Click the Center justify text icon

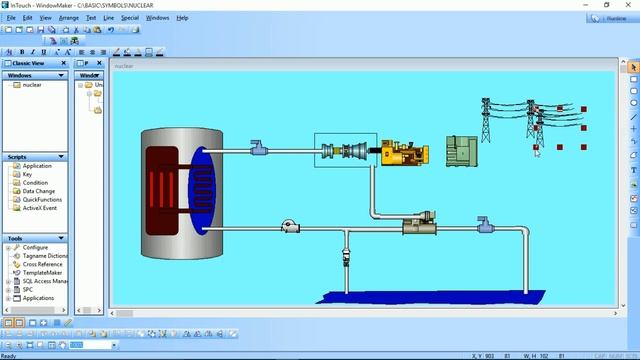coord(92,52)
